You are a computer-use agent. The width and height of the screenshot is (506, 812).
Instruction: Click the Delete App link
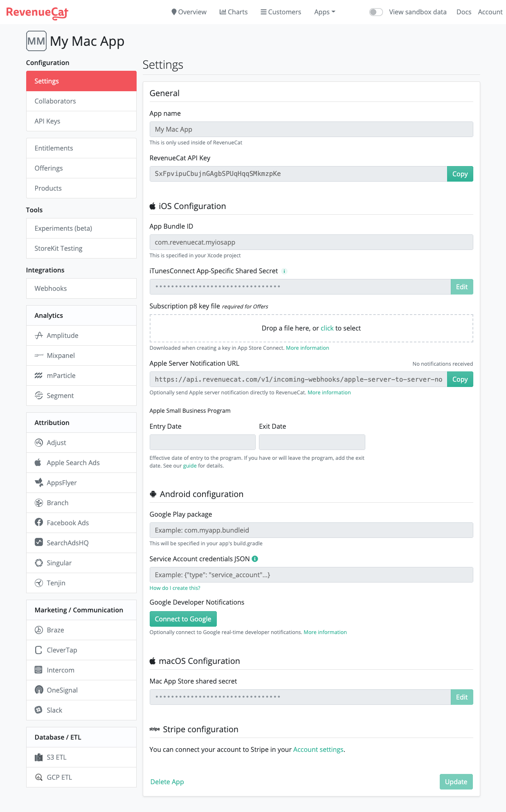pyautogui.click(x=167, y=782)
